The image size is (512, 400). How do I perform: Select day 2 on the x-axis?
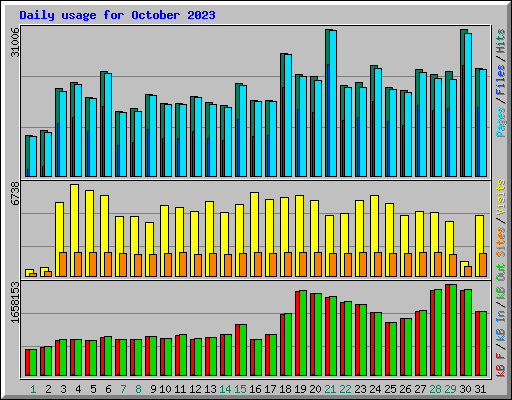pos(48,389)
